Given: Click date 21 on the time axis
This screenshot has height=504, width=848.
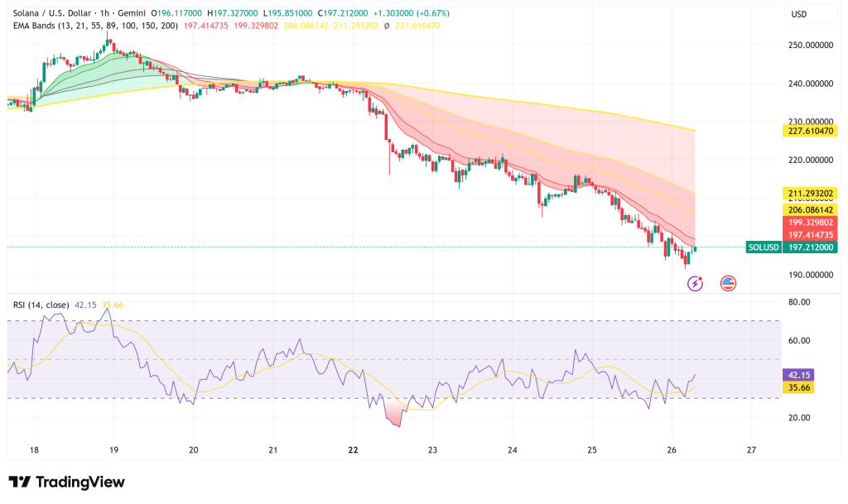Looking at the screenshot, I should click(273, 450).
